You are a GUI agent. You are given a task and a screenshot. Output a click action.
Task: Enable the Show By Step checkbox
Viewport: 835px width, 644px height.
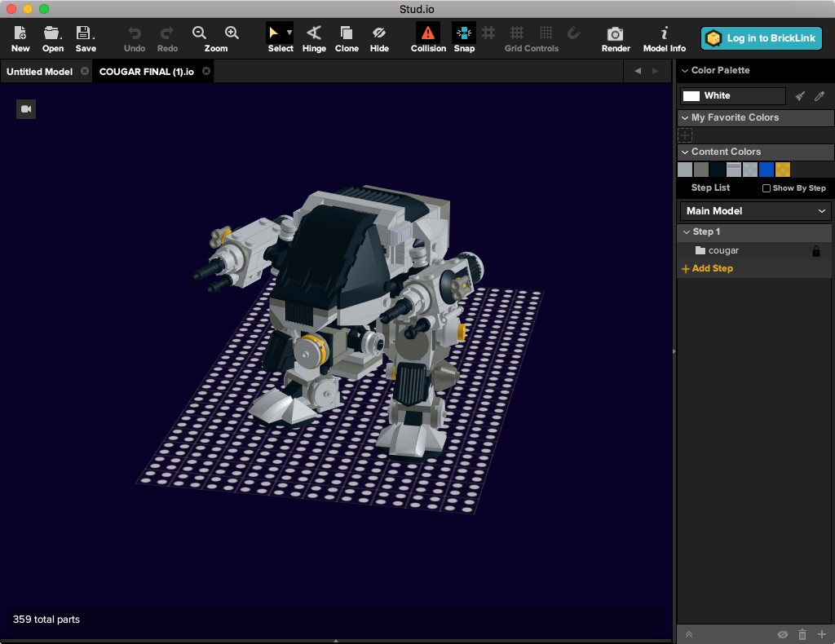767,188
